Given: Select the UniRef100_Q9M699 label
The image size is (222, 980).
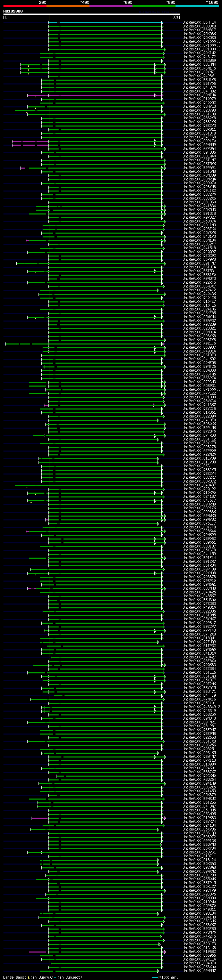Looking at the screenshot, I should click(x=199, y=535).
